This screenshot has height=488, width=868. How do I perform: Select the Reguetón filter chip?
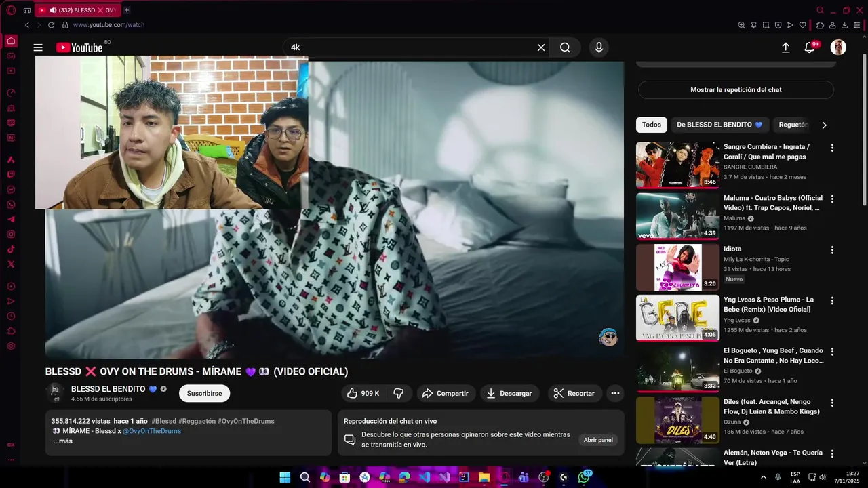[x=793, y=125]
